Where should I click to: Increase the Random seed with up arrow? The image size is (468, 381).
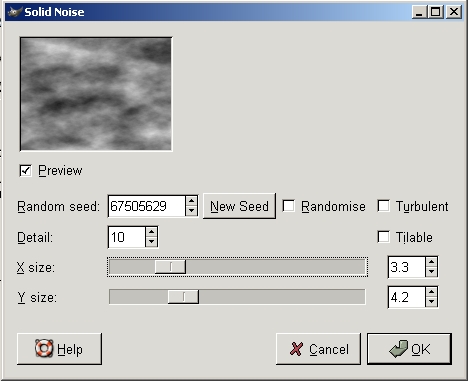[191, 201]
